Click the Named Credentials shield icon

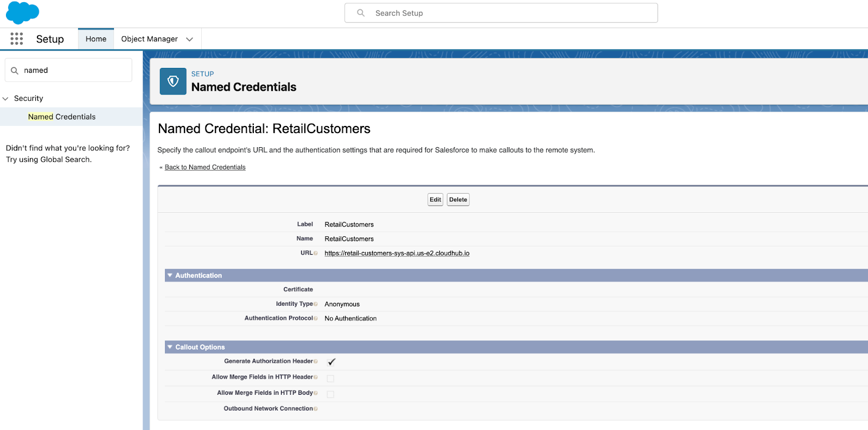[x=173, y=81]
